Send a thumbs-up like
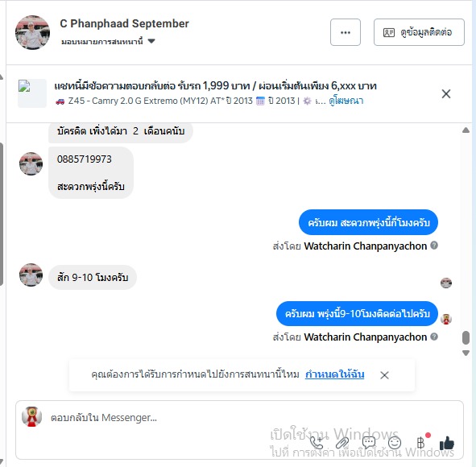Screen dimensions: 476x467 coord(447,443)
